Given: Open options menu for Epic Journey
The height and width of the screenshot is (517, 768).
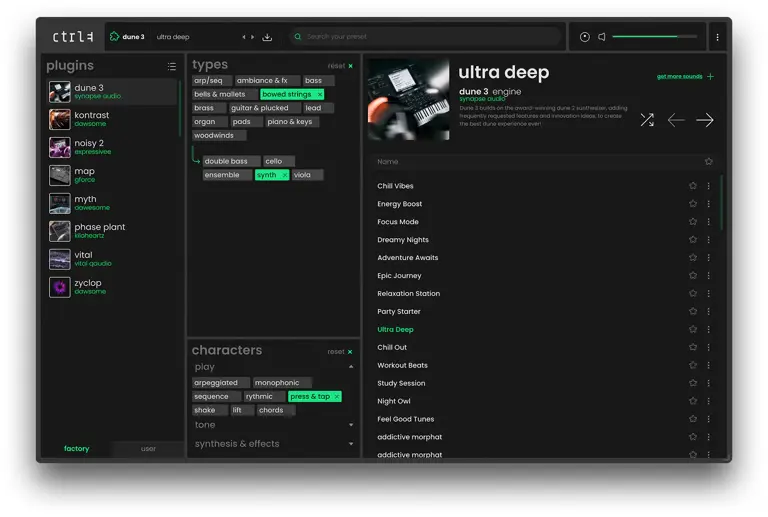Looking at the screenshot, I should tap(708, 276).
